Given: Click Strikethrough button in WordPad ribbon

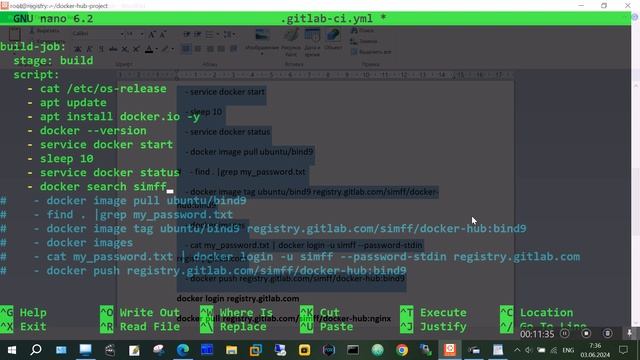Looking at the screenshot, I should tap(113, 49).
